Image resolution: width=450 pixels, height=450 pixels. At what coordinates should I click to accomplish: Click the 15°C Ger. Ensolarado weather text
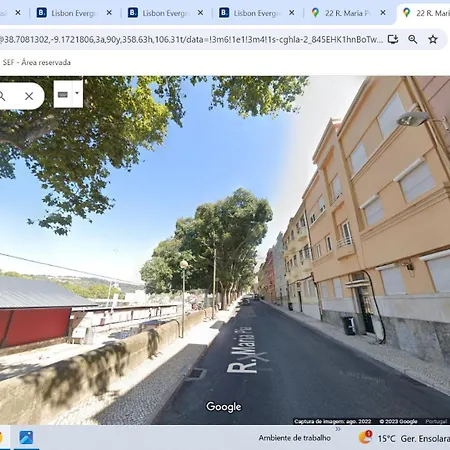click(413, 438)
